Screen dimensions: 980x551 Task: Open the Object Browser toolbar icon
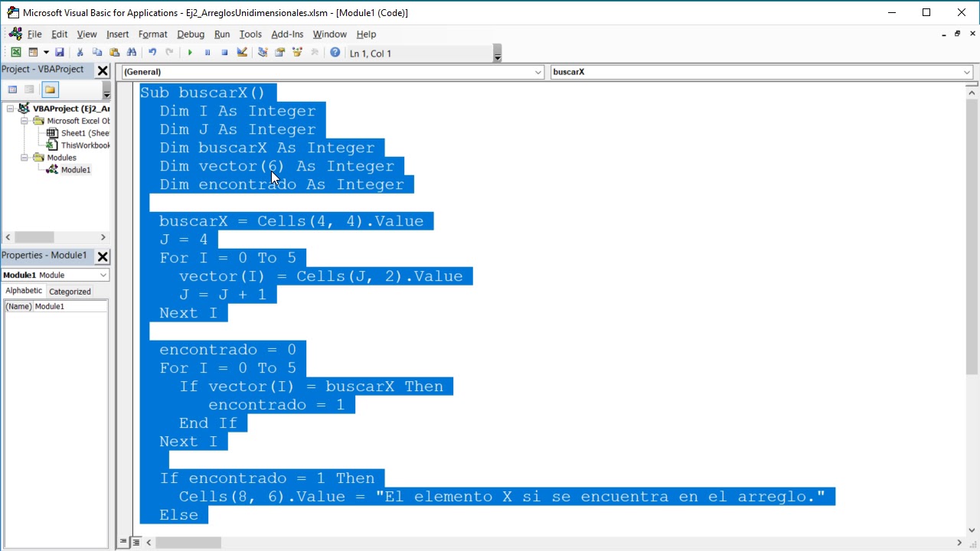tap(297, 52)
